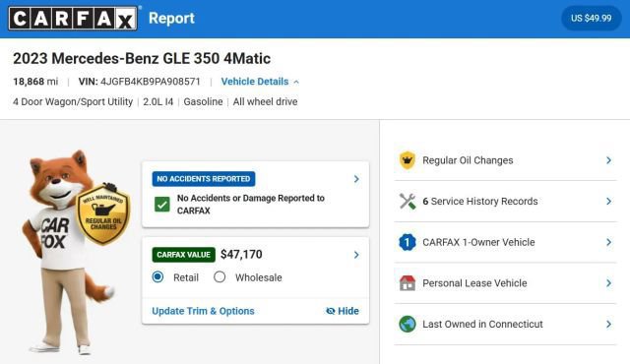
Task: Click the VIN 4JGFB4KB9PA908571 text
Action: 139,82
